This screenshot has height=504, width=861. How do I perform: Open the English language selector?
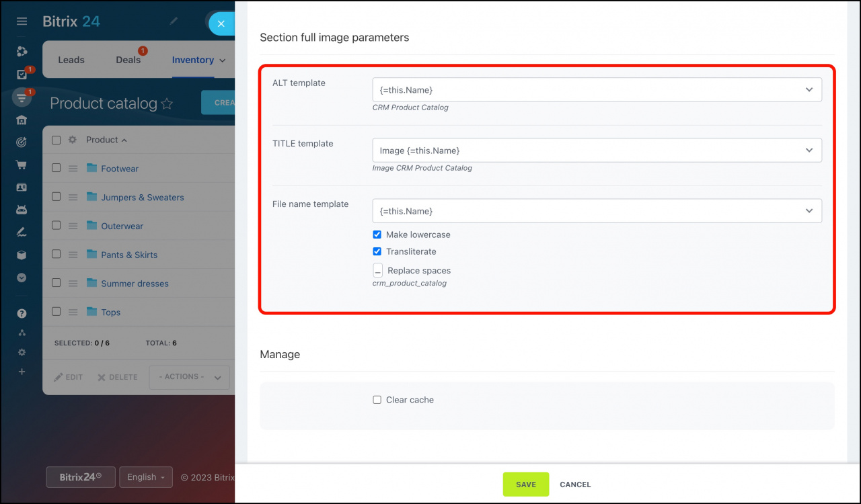click(x=146, y=477)
